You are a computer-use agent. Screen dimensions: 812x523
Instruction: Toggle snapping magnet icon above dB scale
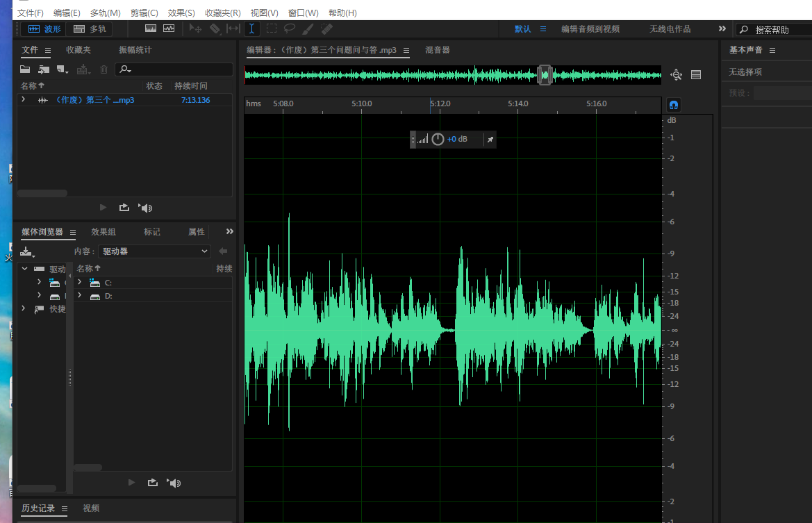673,105
